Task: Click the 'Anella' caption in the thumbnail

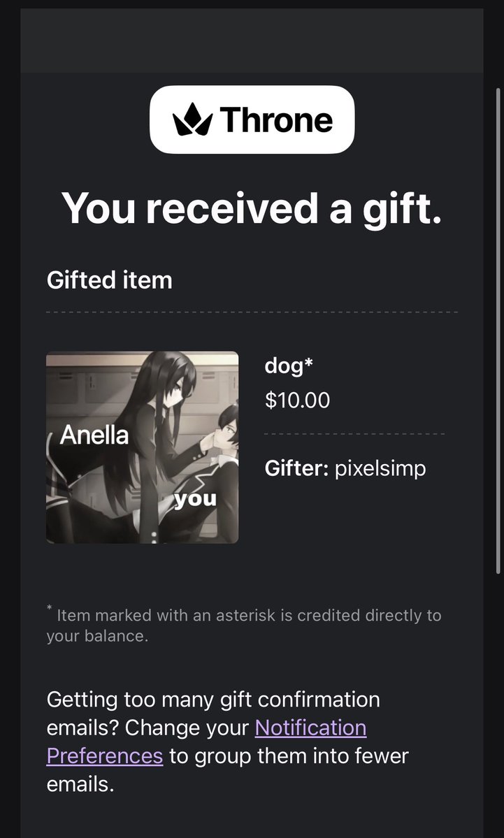Action: coord(94,435)
